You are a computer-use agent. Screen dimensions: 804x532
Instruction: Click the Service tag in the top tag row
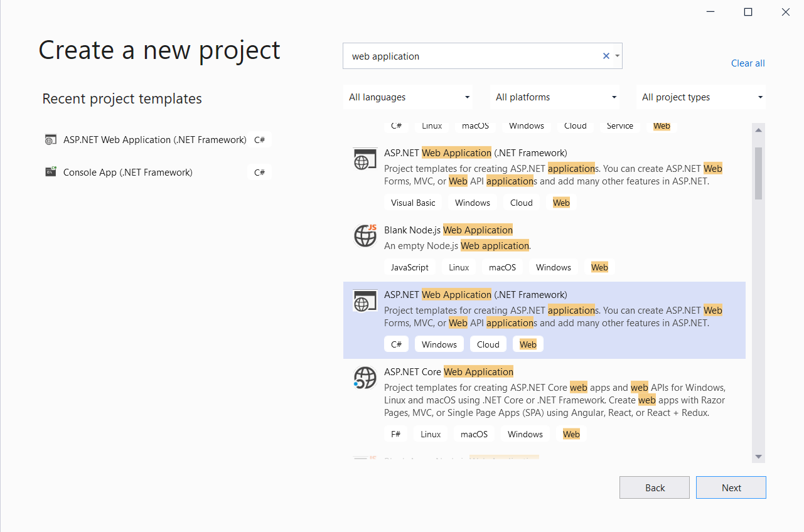620,126
